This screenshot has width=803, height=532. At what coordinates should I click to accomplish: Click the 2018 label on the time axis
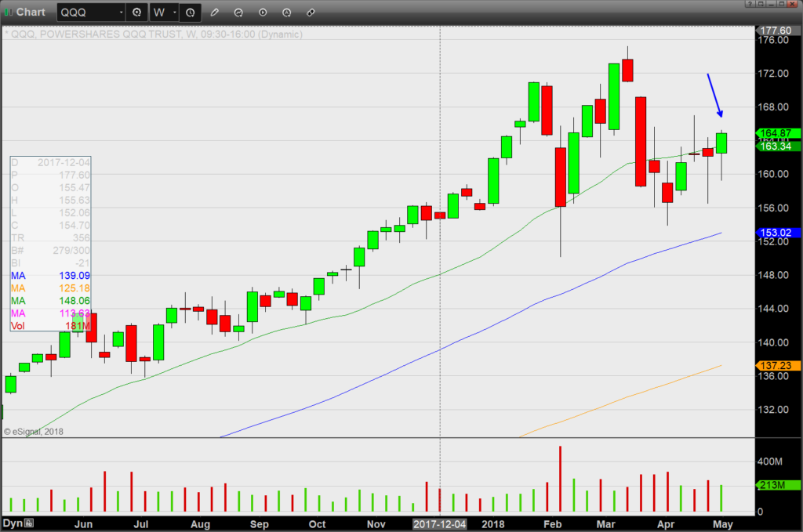[x=493, y=524]
